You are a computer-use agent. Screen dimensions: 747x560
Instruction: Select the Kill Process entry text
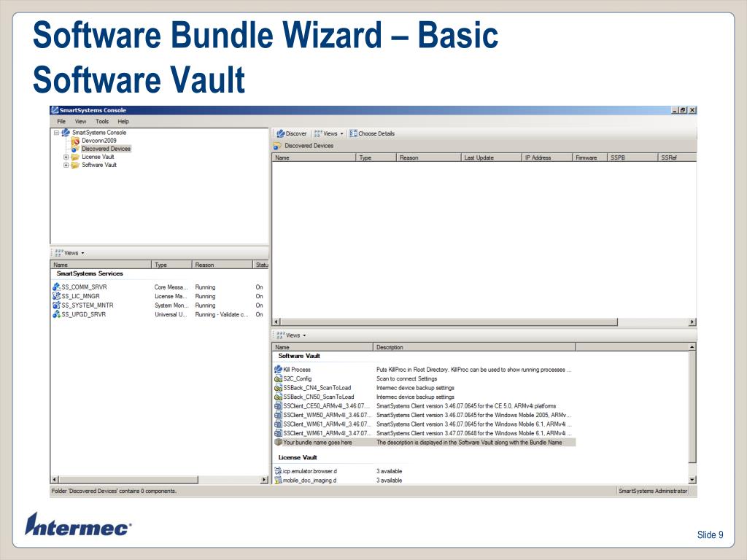click(x=297, y=370)
